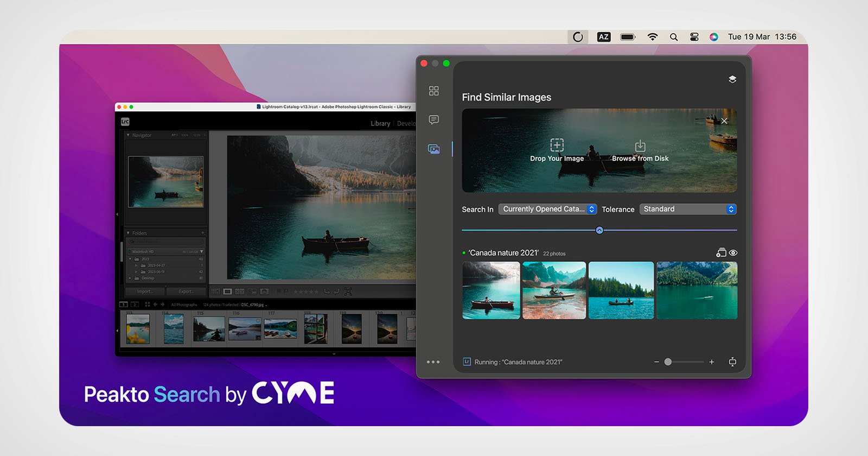Click the Folders filter search field
Image resolution: width=868 pixels, height=456 pixels.
tap(165, 242)
